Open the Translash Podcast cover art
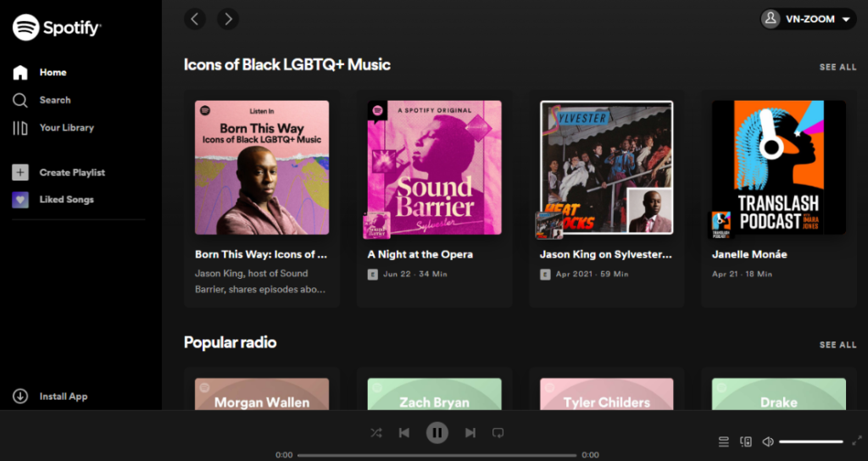868x461 pixels. point(779,168)
